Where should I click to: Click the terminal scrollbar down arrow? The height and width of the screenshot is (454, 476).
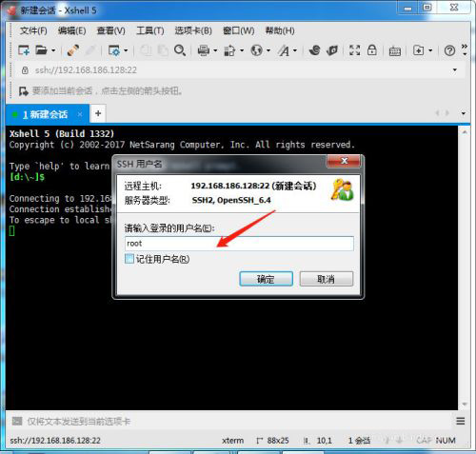465,405
